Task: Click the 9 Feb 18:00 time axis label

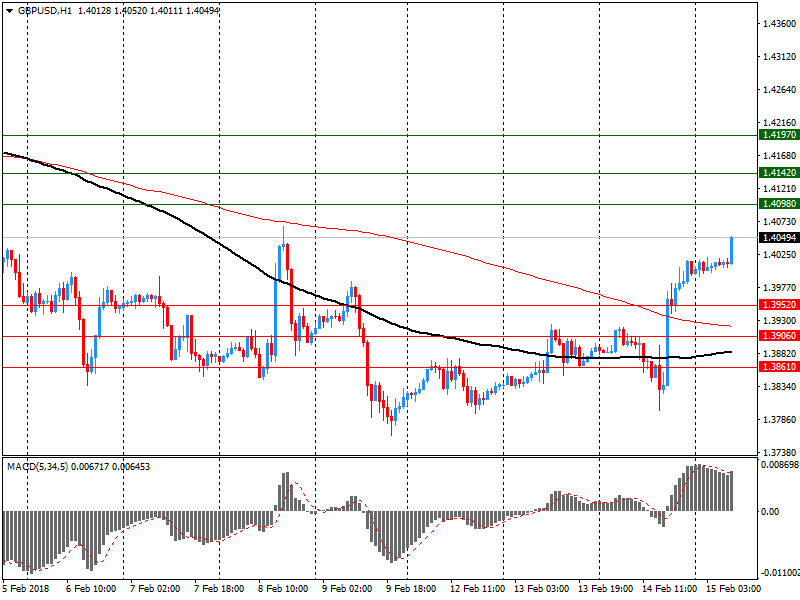Action: (x=411, y=589)
